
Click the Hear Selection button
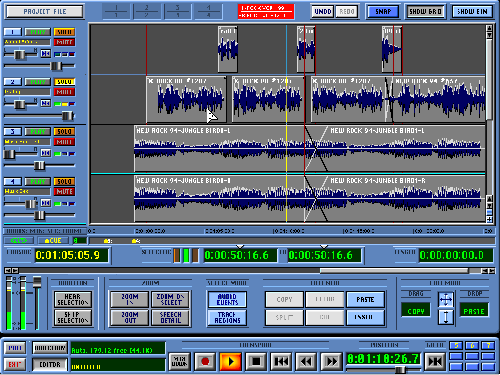point(72,299)
